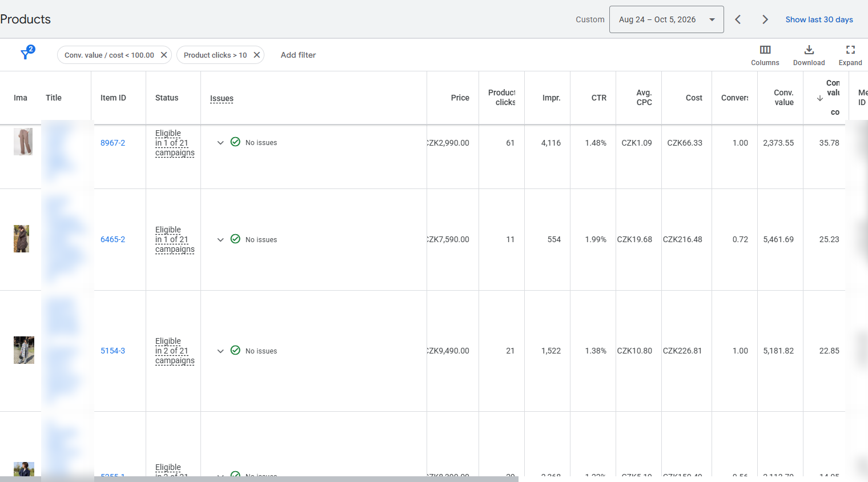Remove the Product clicks > 10 filter

coord(257,55)
